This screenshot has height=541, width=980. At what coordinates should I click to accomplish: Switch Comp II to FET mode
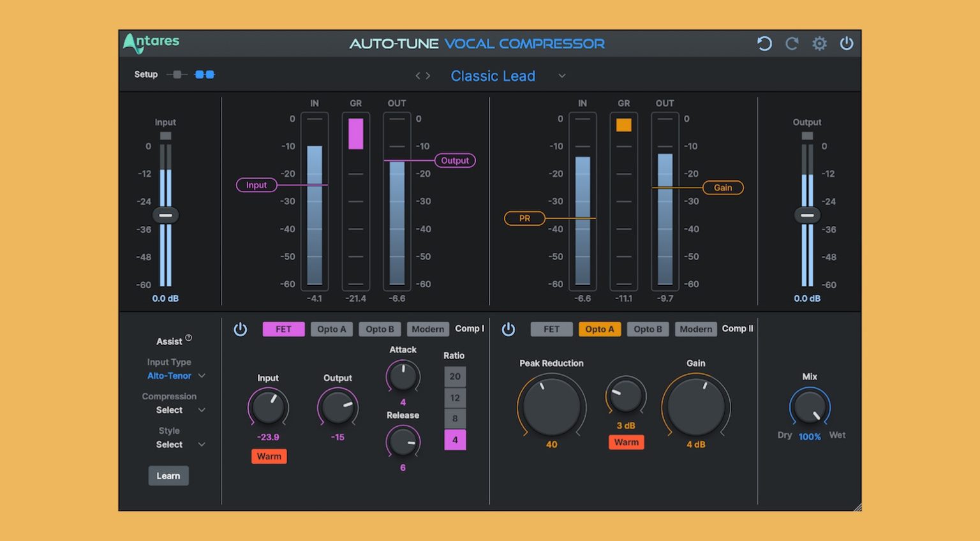coord(551,329)
